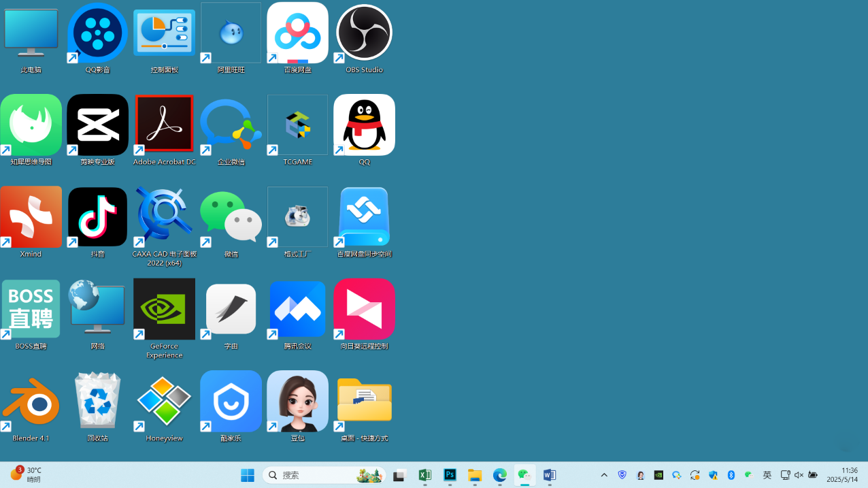Click the muted volume icon in tray
The width and height of the screenshot is (868, 488).
click(x=799, y=475)
